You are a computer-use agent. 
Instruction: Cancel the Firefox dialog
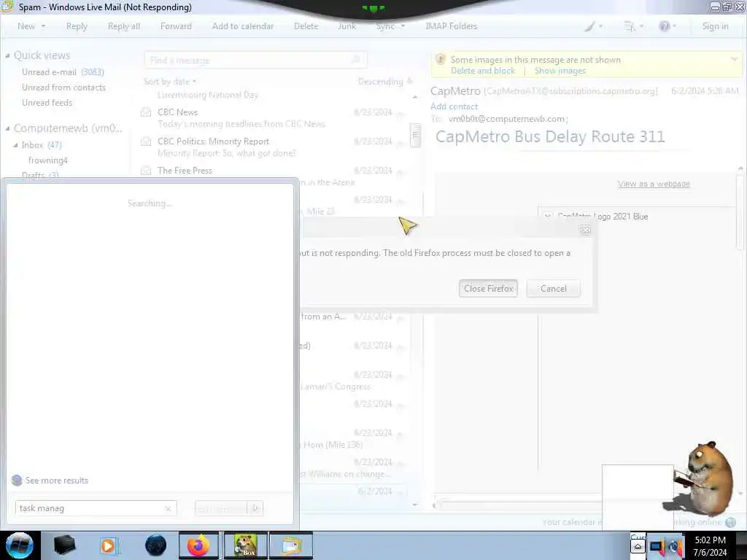click(x=553, y=289)
